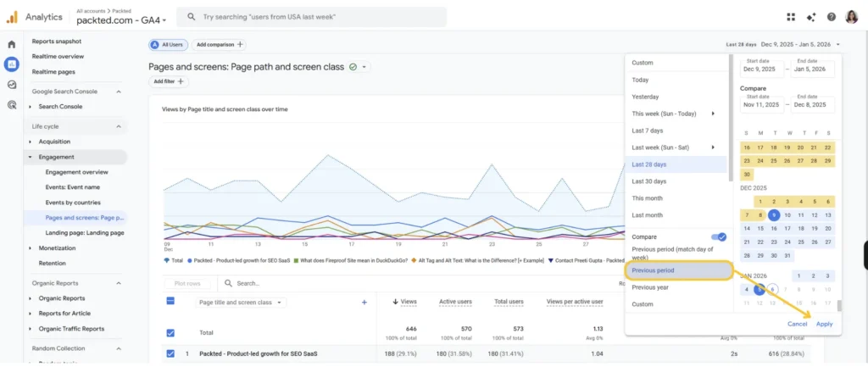Open Page title and screen class dropdown

tap(242, 302)
